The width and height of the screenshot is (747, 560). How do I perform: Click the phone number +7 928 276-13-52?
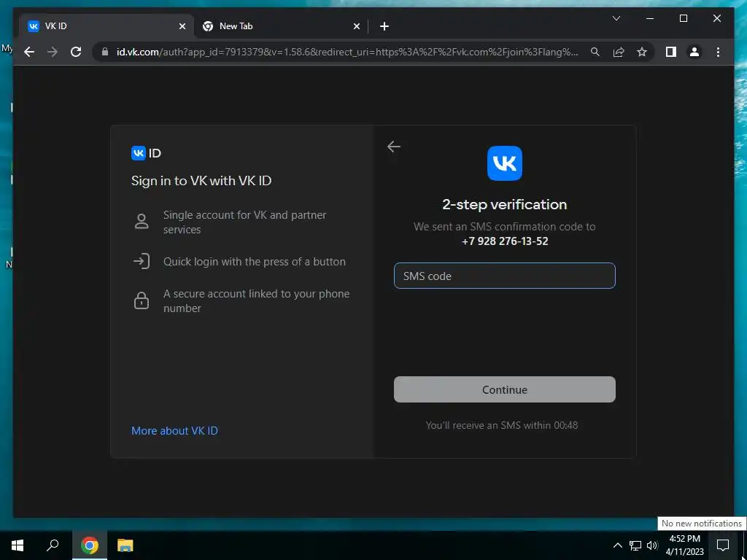(x=505, y=241)
